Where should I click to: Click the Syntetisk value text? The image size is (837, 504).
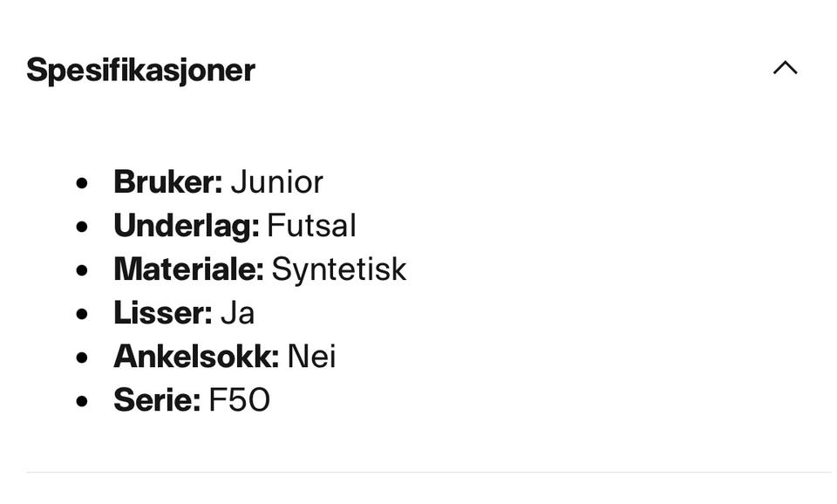click(339, 269)
